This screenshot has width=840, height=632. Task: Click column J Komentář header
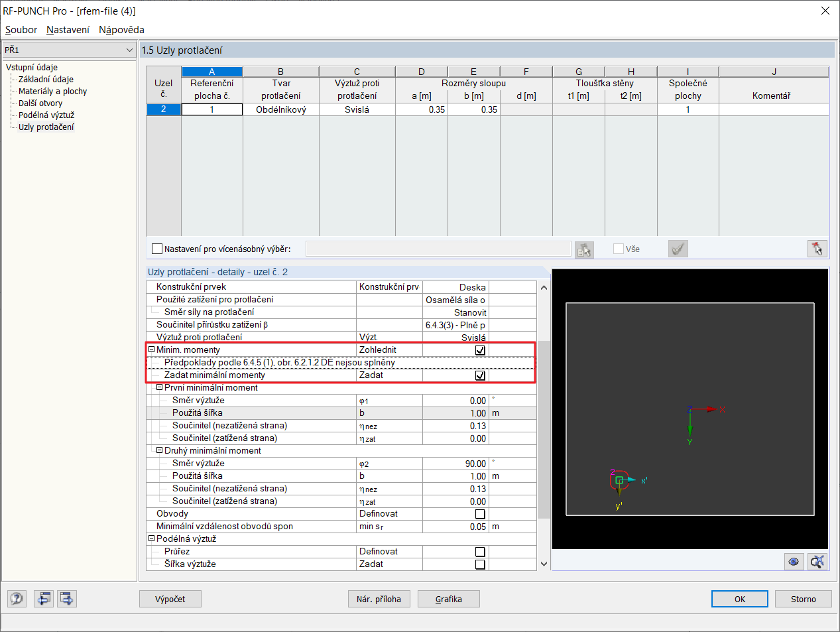pos(774,72)
